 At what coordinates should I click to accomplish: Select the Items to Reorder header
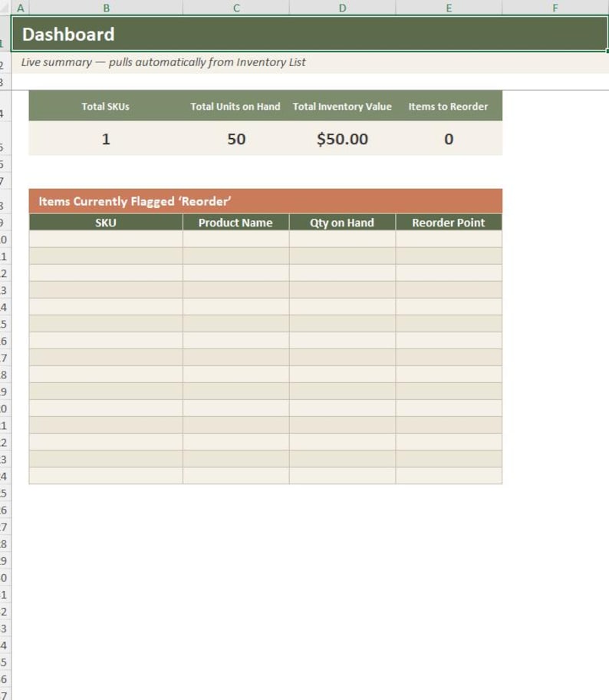point(449,106)
